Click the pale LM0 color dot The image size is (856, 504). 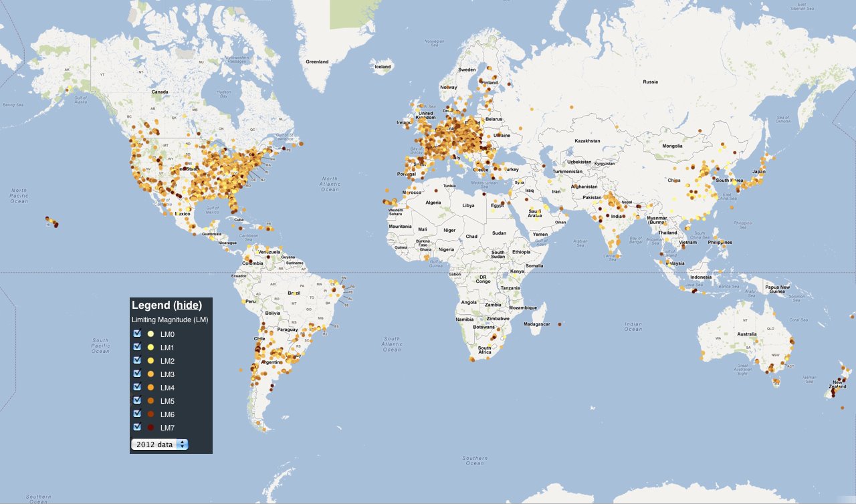[x=151, y=334]
